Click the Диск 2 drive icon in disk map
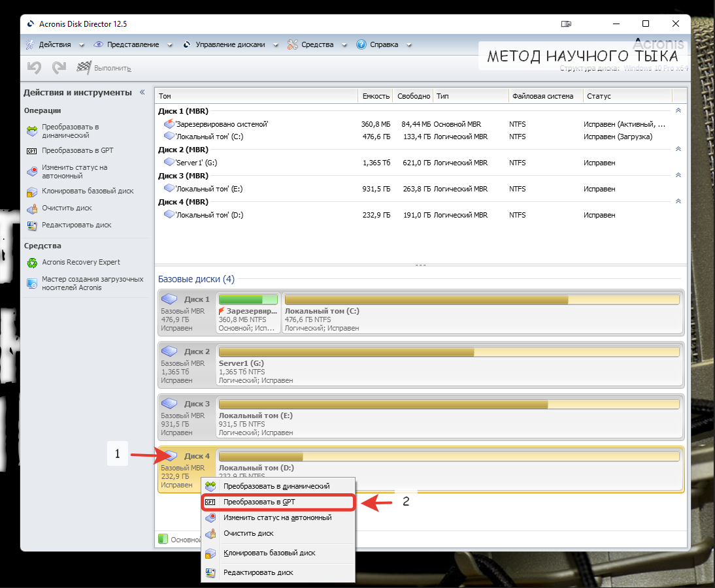Image resolution: width=715 pixels, height=588 pixels. 169,351
